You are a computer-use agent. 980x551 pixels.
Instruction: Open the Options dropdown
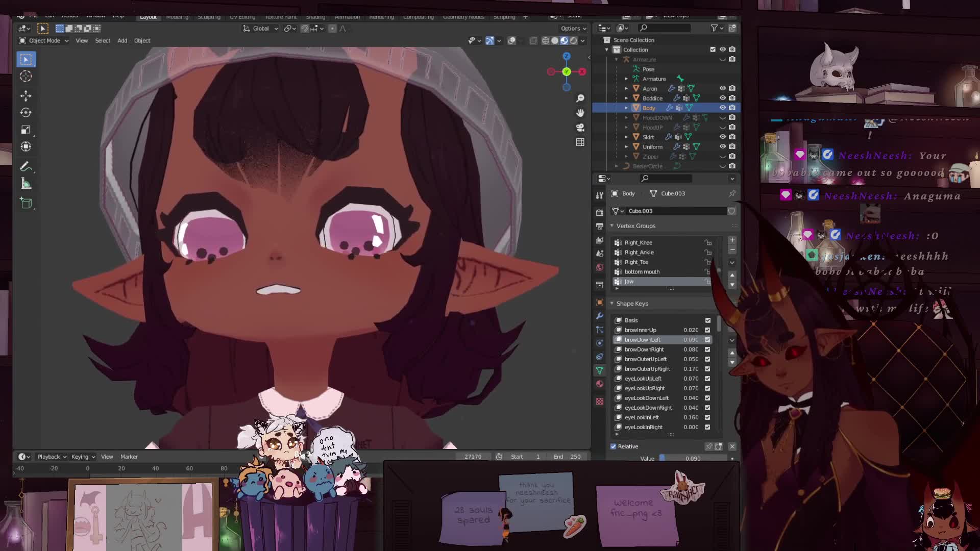coord(574,29)
